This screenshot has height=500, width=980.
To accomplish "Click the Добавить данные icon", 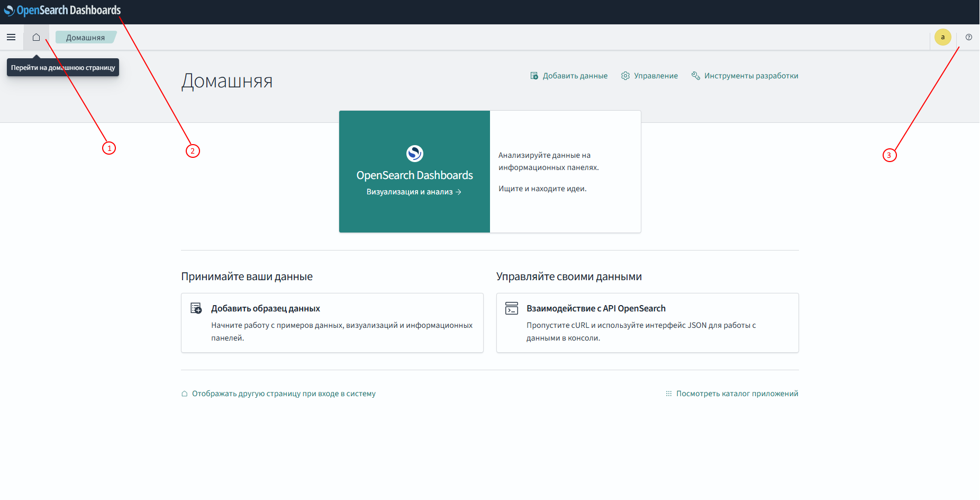I will coord(534,76).
